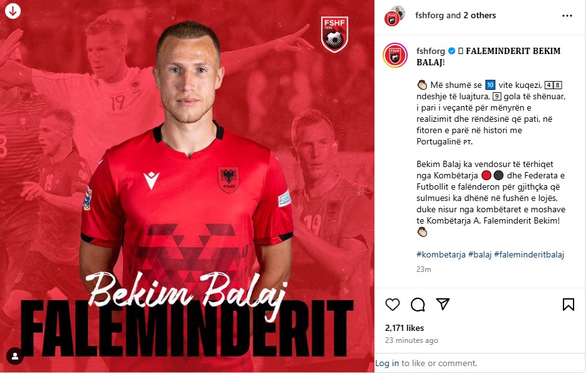Open the three-dot more options menu
The width and height of the screenshot is (588, 373).
click(567, 16)
